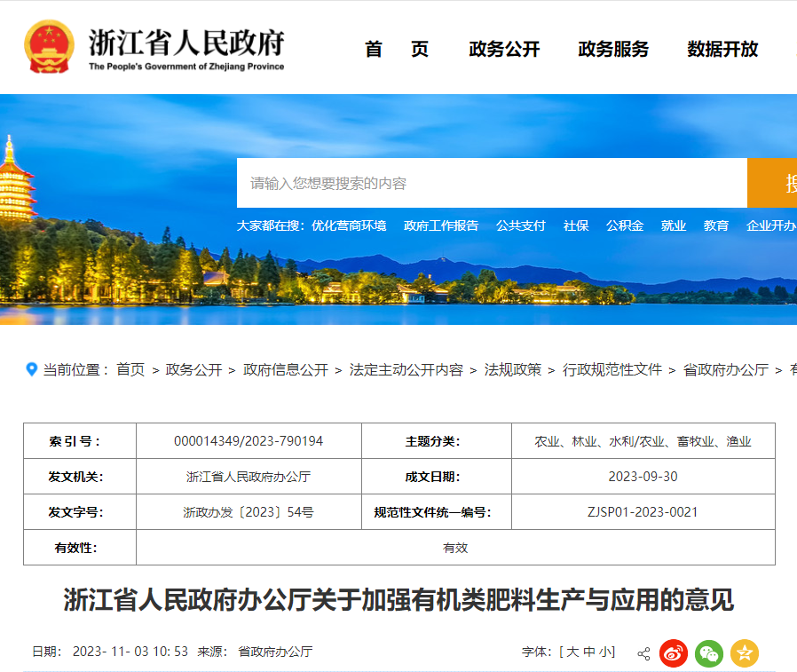
Task: Select the blue location pin beside 当前位置
Action: [x=32, y=366]
